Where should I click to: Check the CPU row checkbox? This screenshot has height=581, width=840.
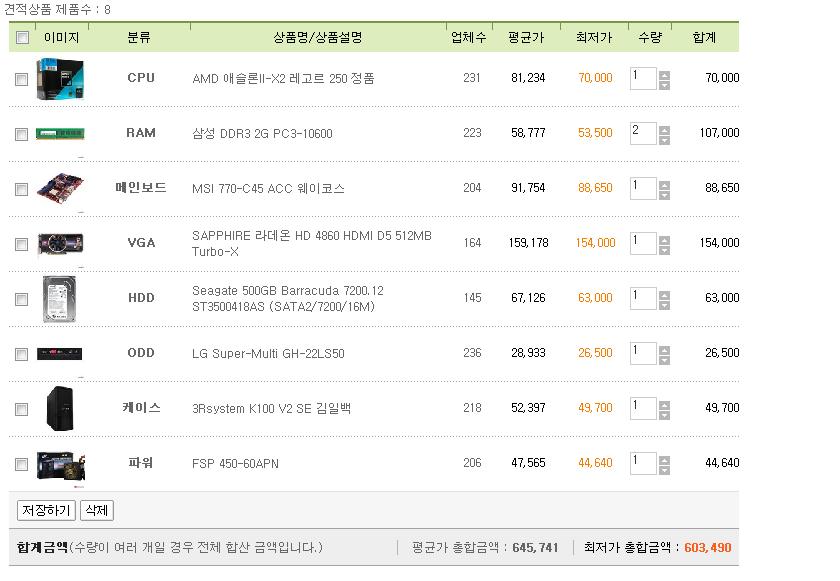pos(21,79)
